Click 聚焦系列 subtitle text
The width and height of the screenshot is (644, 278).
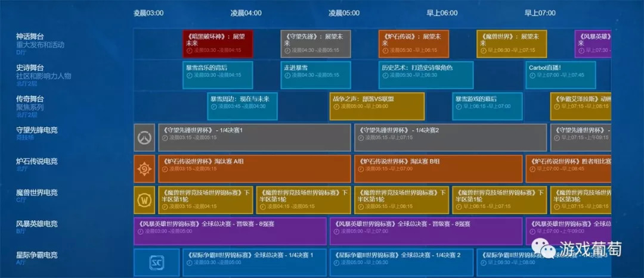pos(30,107)
